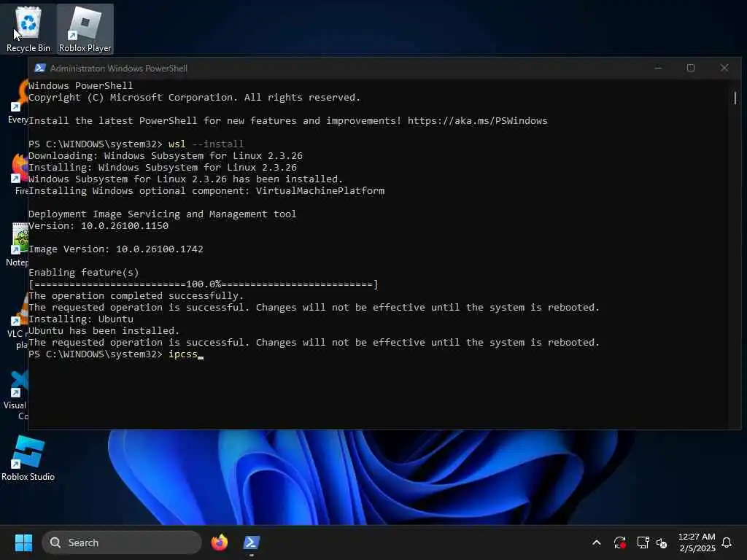Click 'Version: 10.0.26100.1150' line
Screen dimensions: 747x560
tap(98, 226)
